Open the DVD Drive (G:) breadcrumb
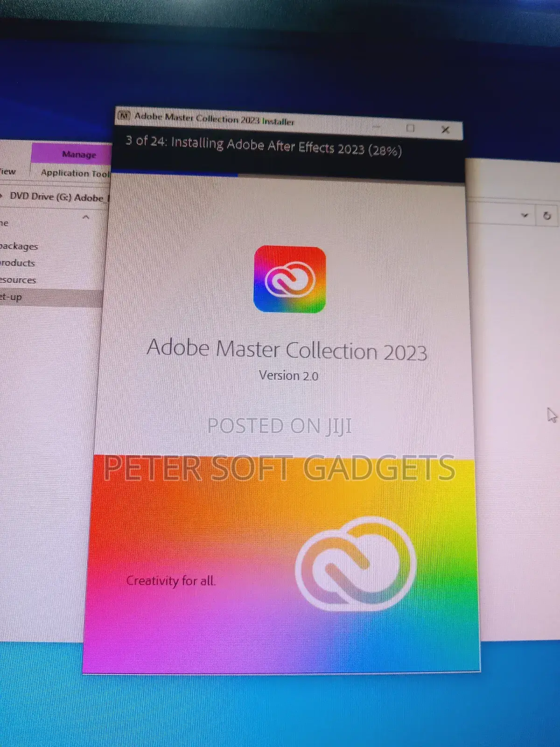Image resolution: width=560 pixels, height=747 pixels. [x=41, y=196]
